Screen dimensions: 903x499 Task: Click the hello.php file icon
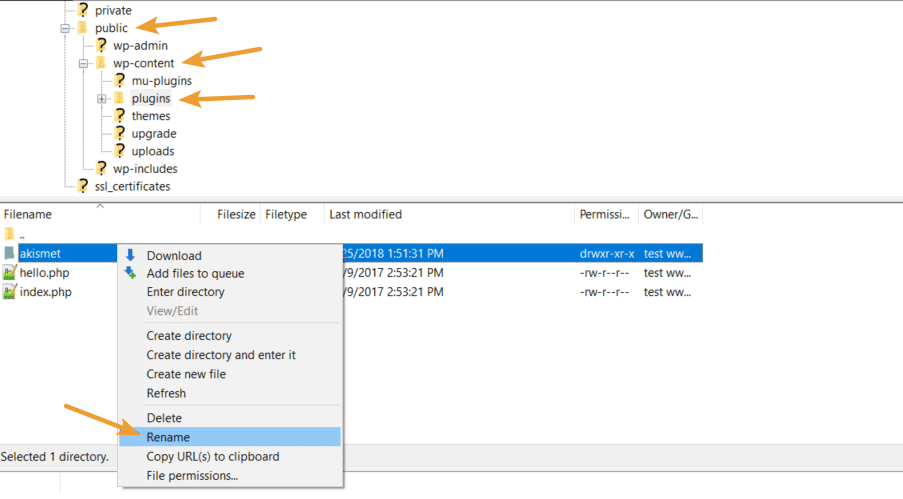[9, 273]
